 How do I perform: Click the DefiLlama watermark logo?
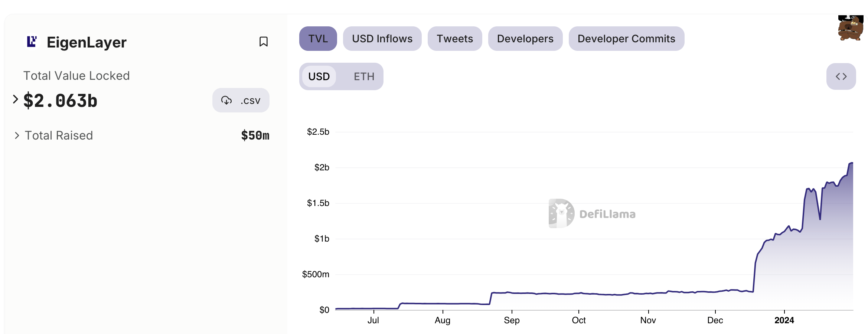click(x=592, y=213)
